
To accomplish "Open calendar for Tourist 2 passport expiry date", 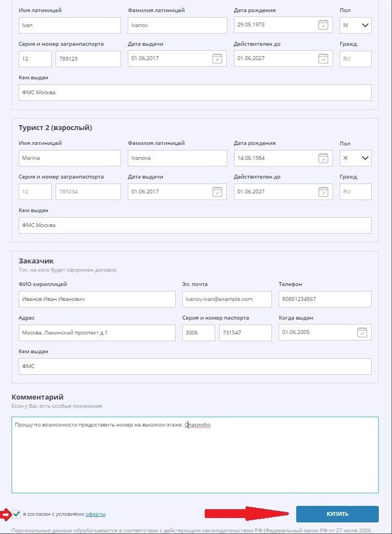I will [323, 192].
